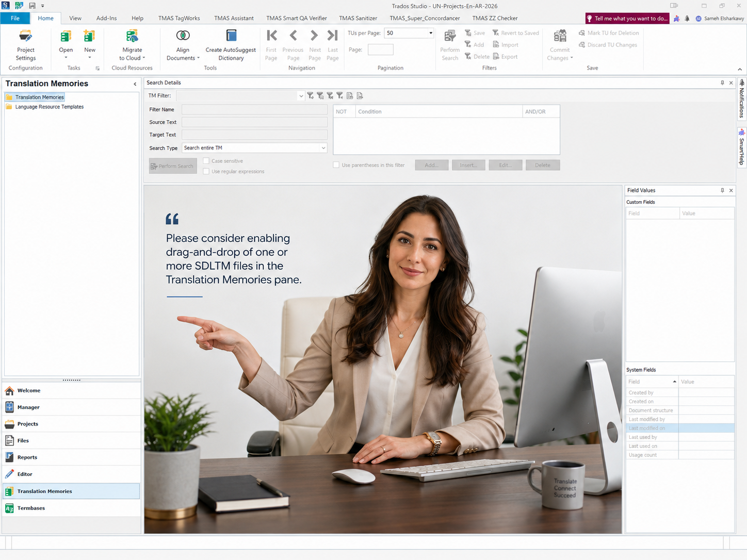Click the Delete condition button
The width and height of the screenshot is (747, 560).
[x=543, y=165]
